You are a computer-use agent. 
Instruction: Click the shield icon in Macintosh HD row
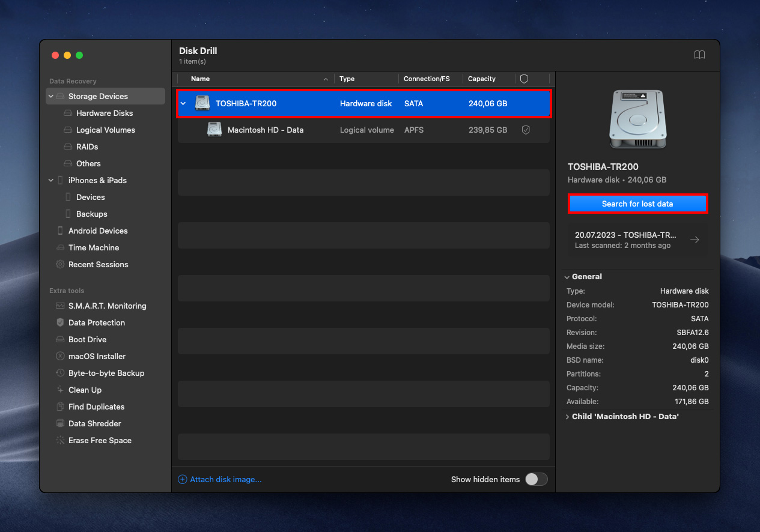pyautogui.click(x=526, y=130)
